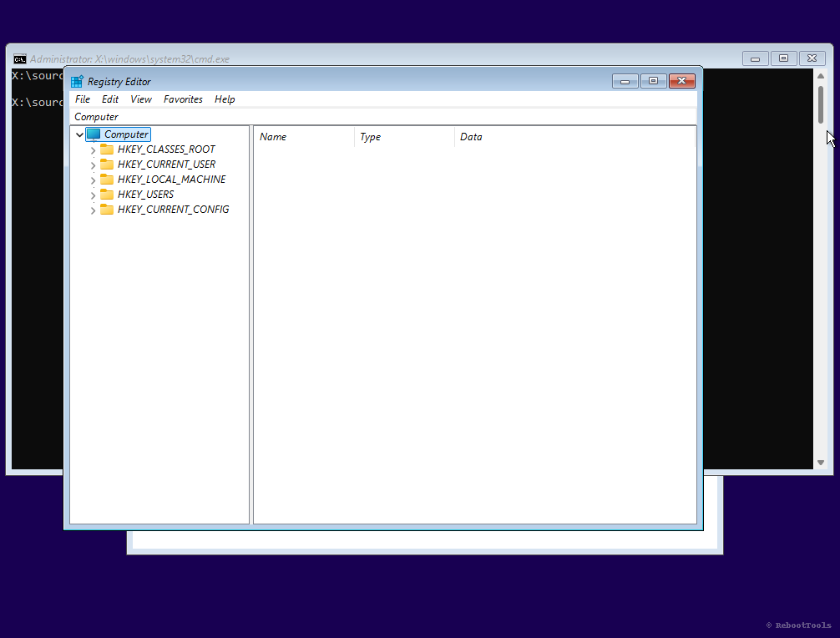Collapse the Computer tree node

[79, 134]
